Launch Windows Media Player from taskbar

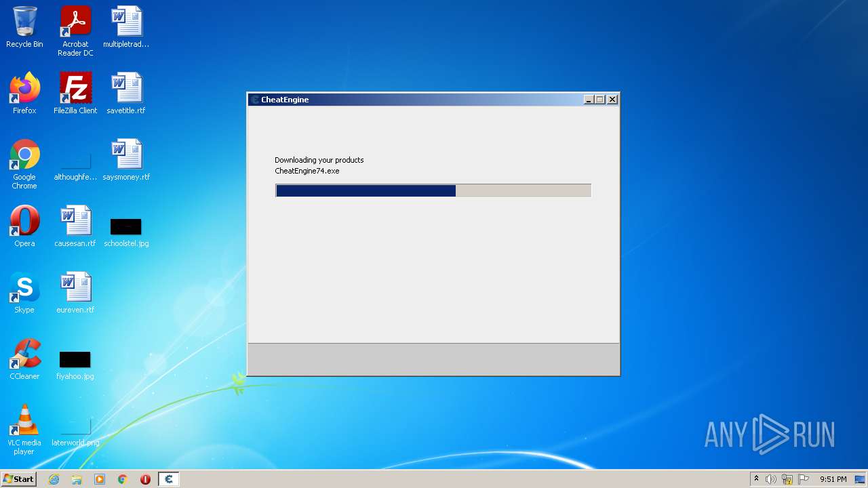[100, 479]
